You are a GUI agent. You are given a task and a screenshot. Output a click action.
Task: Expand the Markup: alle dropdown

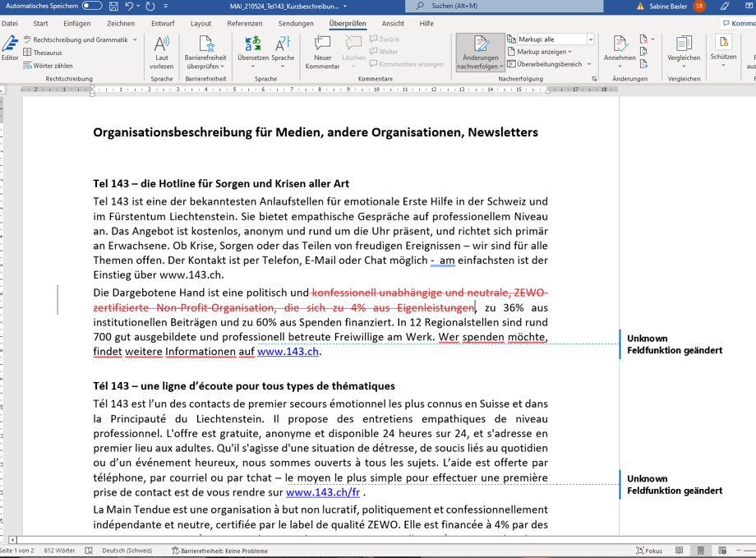(590, 39)
